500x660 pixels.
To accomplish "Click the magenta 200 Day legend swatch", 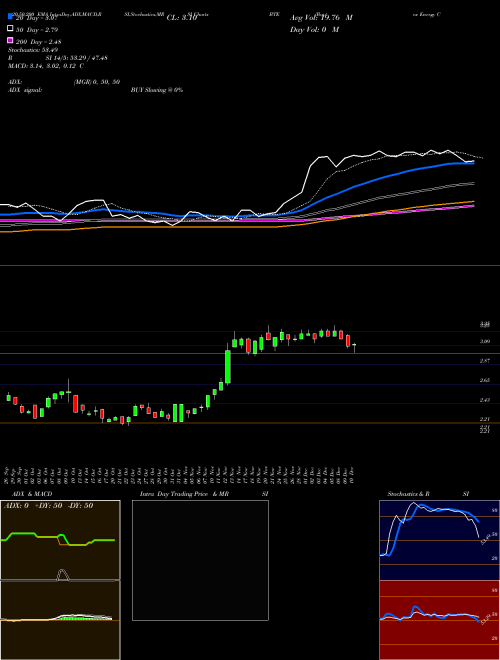I will [10, 40].
